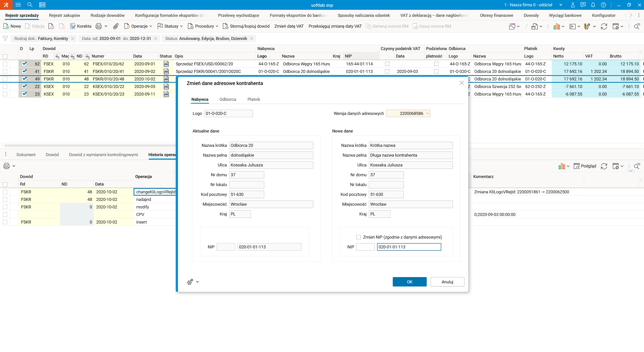Switch to the Odbiorca tab in dialog

228,99
